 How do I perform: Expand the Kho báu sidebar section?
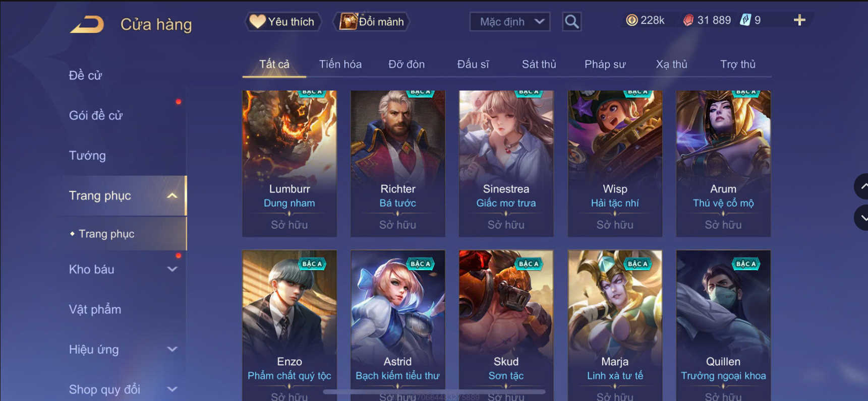tap(172, 269)
